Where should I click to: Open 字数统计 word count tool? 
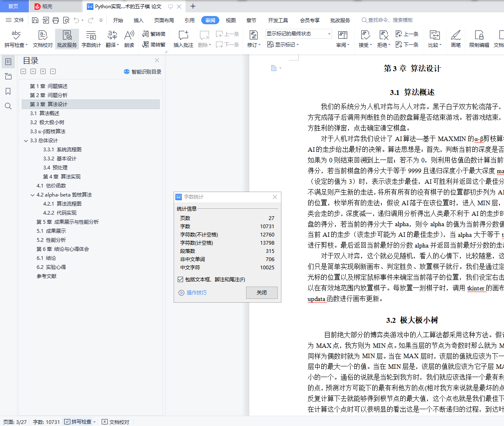coord(91,39)
